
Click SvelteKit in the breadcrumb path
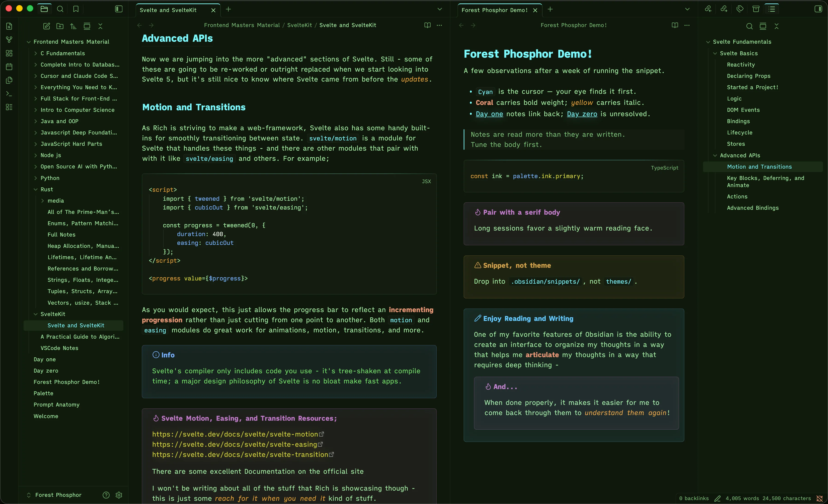click(x=299, y=25)
